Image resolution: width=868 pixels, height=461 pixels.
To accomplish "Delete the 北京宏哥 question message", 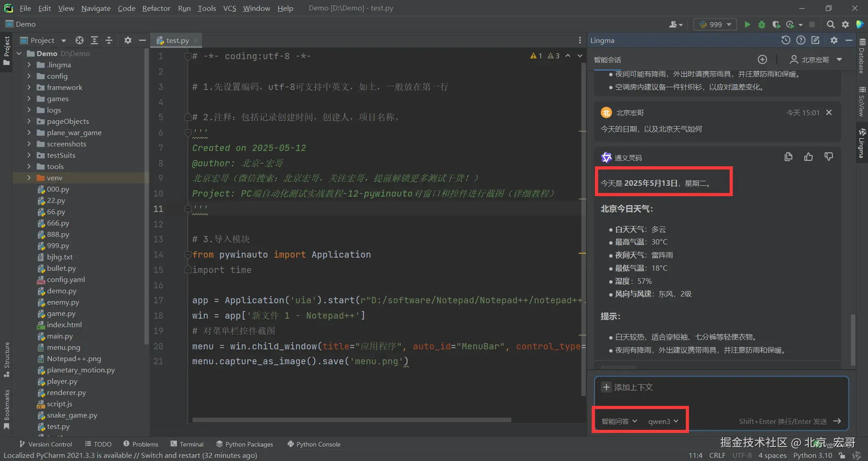I will coord(829,113).
